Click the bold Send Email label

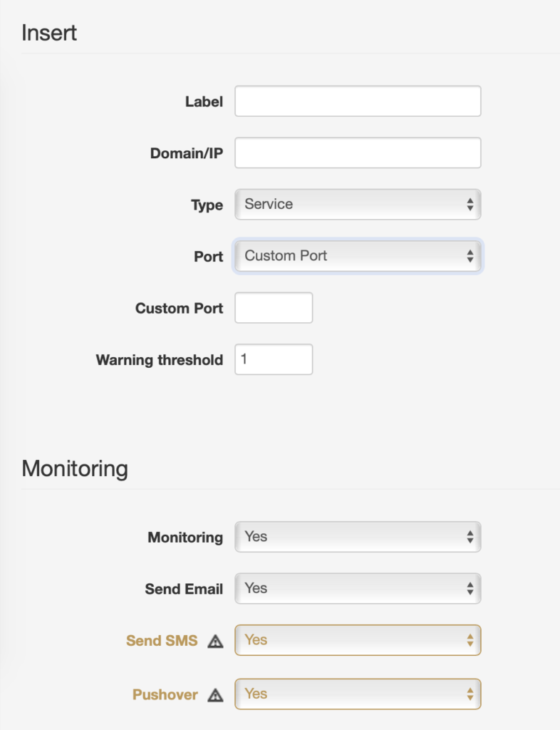[x=185, y=589]
